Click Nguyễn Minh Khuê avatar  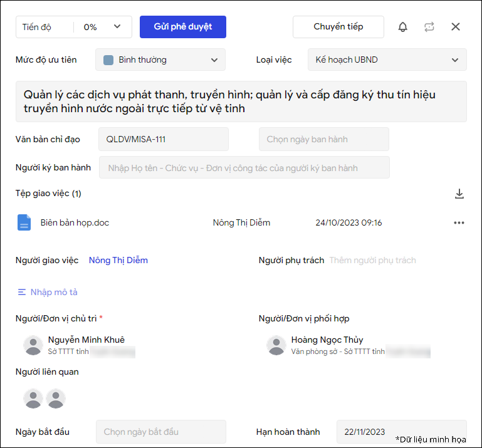33,345
